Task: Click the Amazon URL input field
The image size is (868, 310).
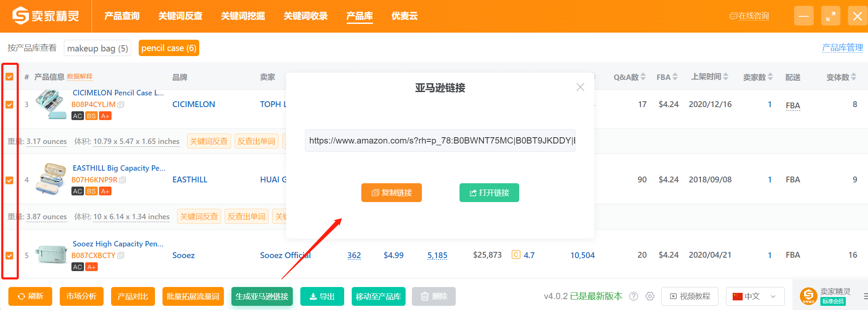Action: [x=440, y=141]
